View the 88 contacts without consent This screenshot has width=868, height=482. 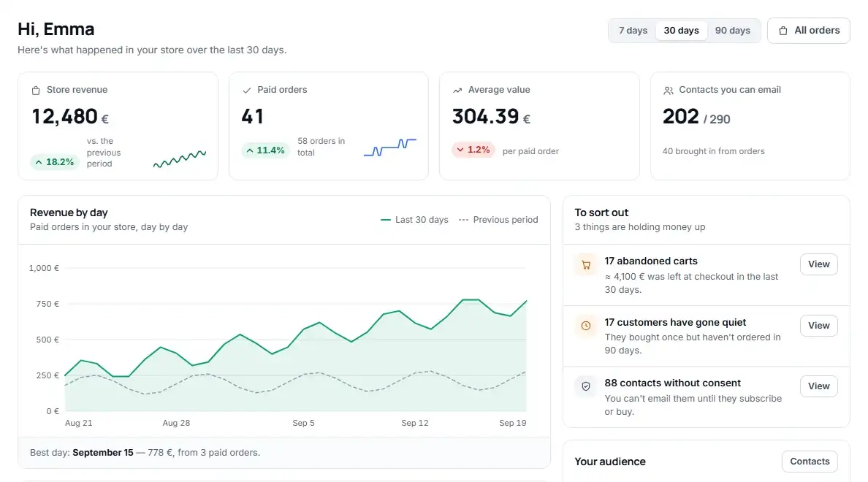click(818, 386)
